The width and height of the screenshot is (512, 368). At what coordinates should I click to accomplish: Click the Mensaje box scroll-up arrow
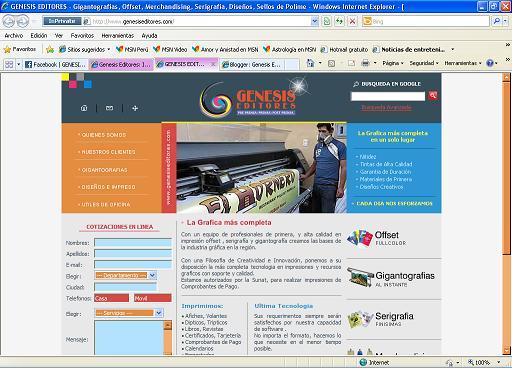(168, 324)
